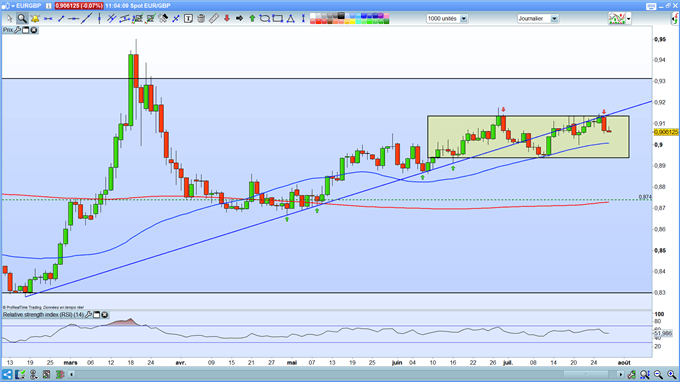The image size is (680, 382).
Task: Select the crossed parallel lines tool
Action: pyautogui.click(x=112, y=19)
